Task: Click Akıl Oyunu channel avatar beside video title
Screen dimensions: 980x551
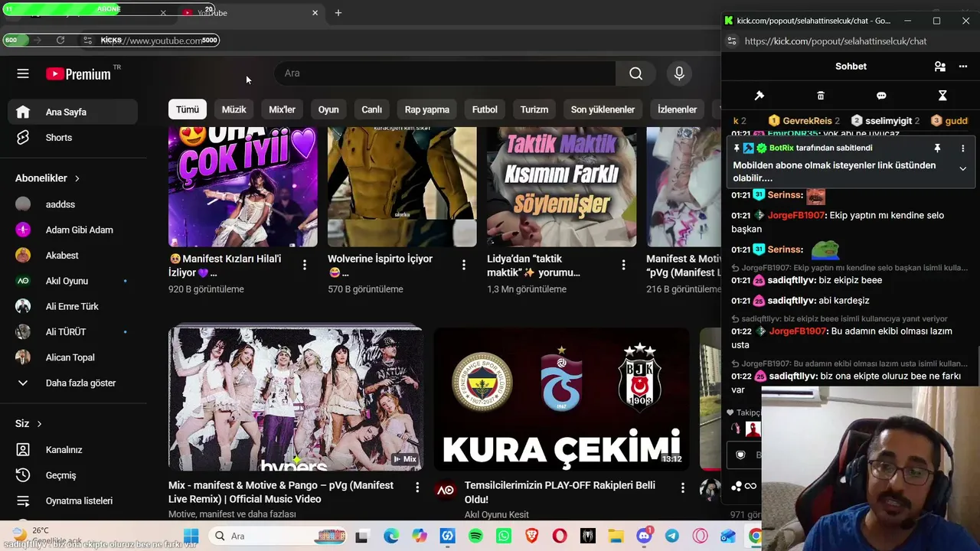Action: pos(445,490)
